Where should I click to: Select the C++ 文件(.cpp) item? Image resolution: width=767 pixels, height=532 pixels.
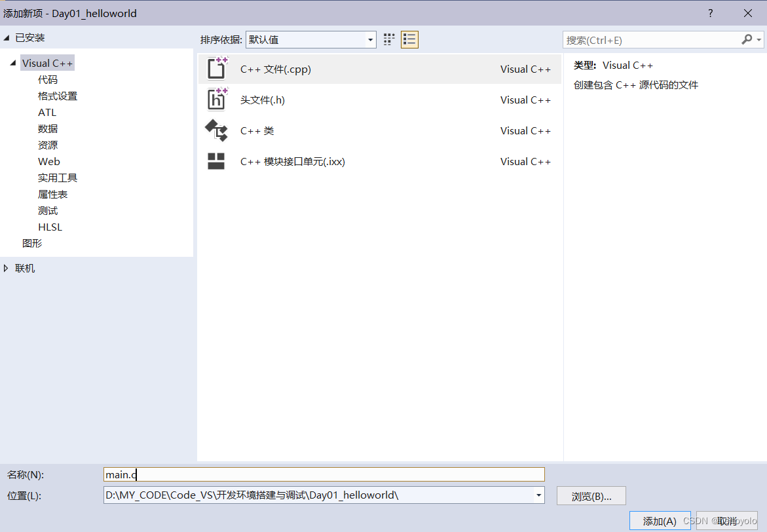tap(380, 69)
